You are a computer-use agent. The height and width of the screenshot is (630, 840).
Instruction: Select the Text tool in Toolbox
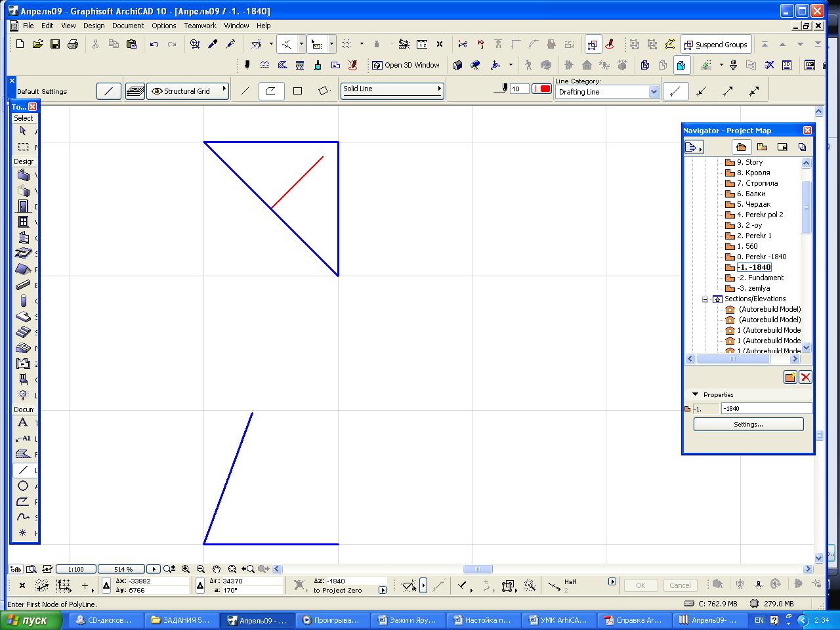coord(23,423)
